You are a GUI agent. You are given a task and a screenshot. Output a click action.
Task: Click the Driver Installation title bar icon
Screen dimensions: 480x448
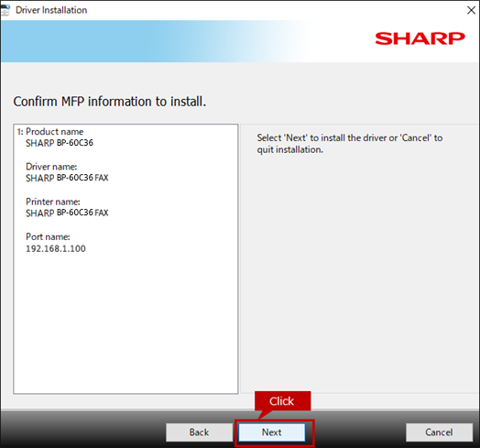[5, 10]
